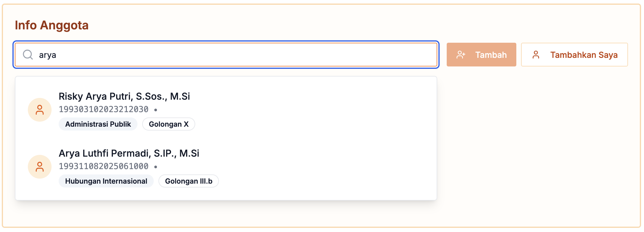Click the bullet separator after Arya Luthfi's NIP
Screen dimensions: 644x232
tap(156, 166)
